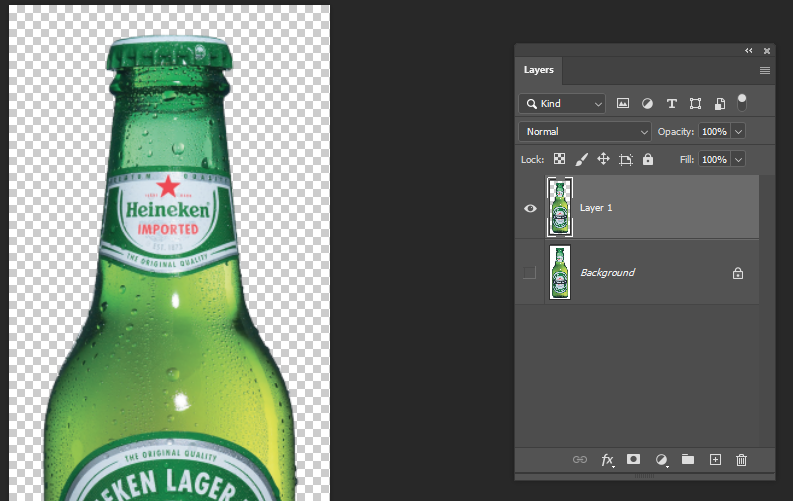Lock layer position
This screenshot has width=793, height=501.
(x=603, y=159)
